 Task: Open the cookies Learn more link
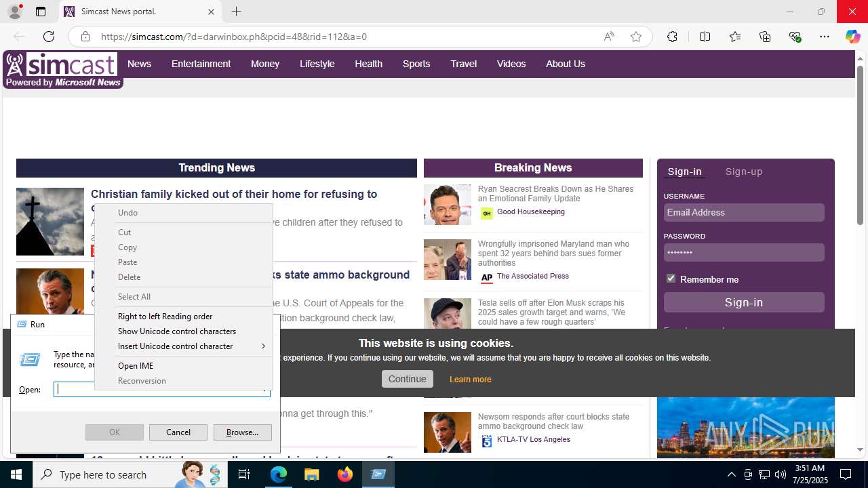(471, 380)
